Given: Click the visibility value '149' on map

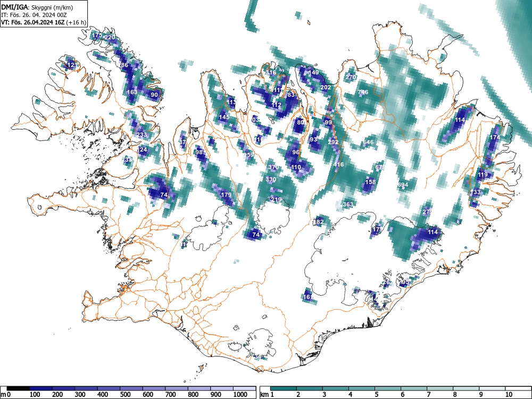Looking at the screenshot, I should pos(313,72).
